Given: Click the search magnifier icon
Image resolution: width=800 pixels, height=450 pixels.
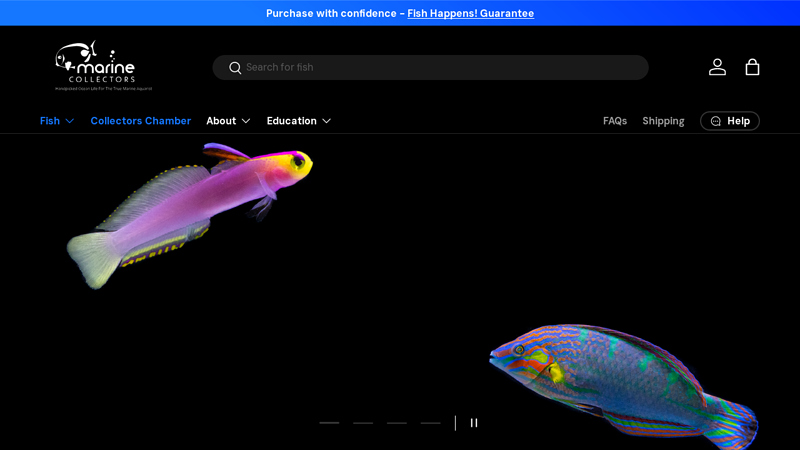Looking at the screenshot, I should pos(235,68).
